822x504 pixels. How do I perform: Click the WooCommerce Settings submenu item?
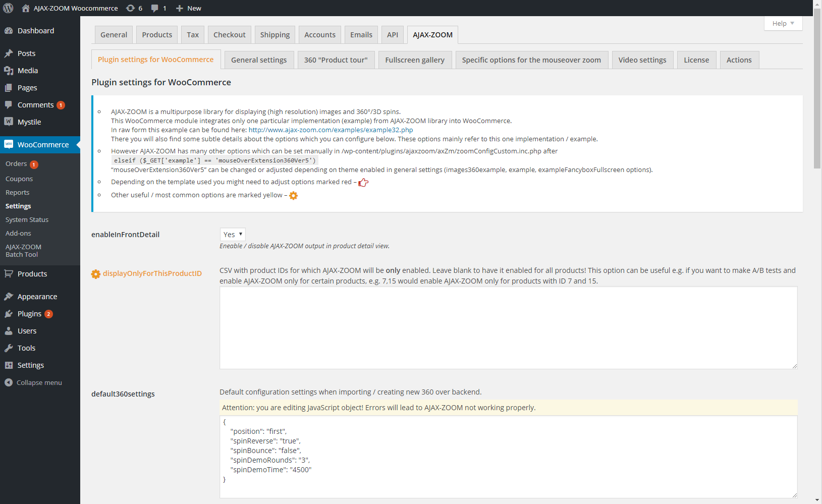pos(18,206)
